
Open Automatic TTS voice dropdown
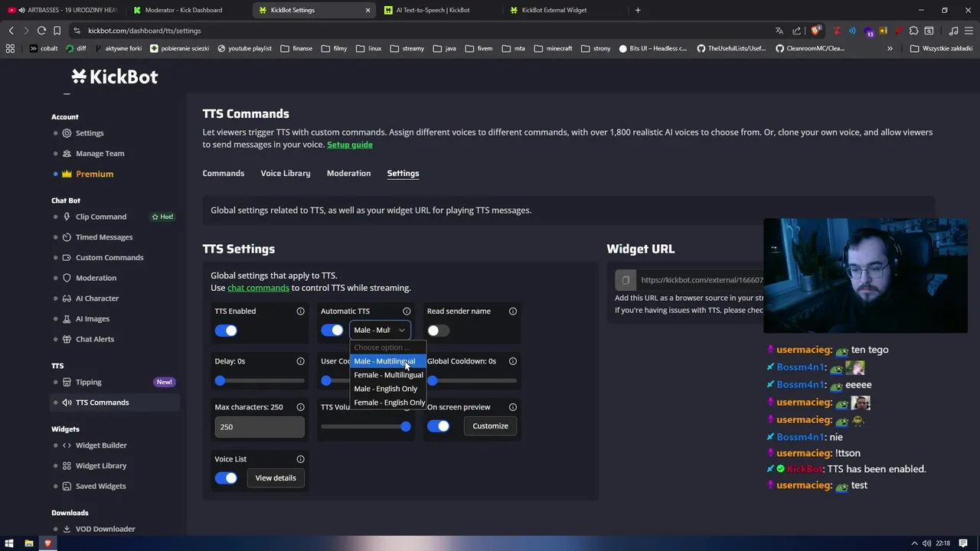(380, 330)
